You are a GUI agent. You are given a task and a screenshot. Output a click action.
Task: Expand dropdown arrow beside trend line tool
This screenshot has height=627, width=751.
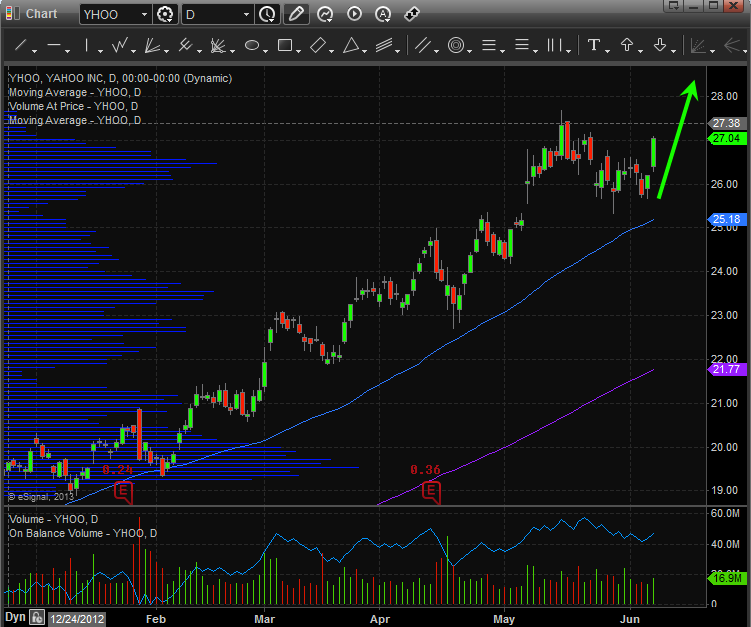tap(34, 51)
